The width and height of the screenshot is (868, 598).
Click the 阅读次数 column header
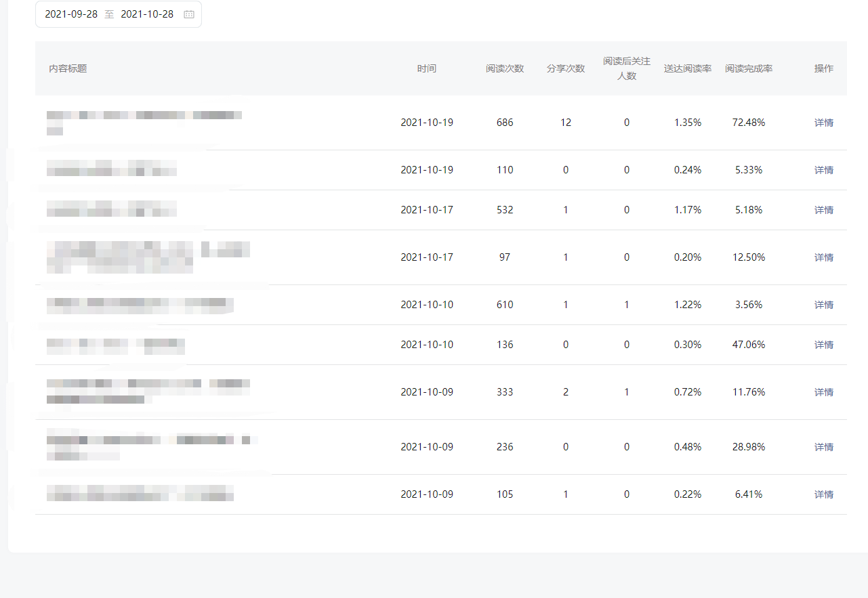tap(505, 68)
